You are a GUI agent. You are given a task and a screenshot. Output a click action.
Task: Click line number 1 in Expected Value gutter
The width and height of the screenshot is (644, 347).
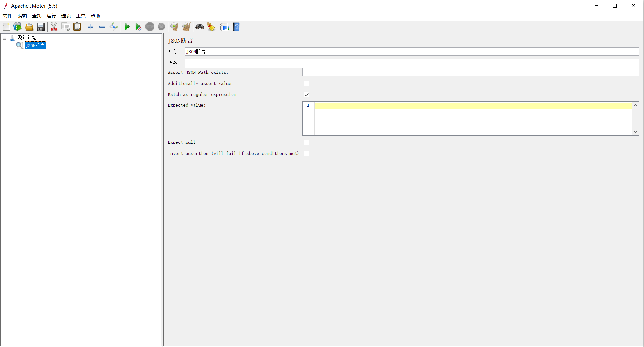point(308,105)
